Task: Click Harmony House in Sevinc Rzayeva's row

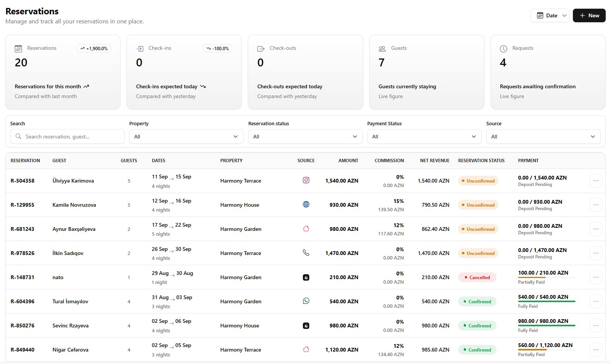Action: pos(239,326)
